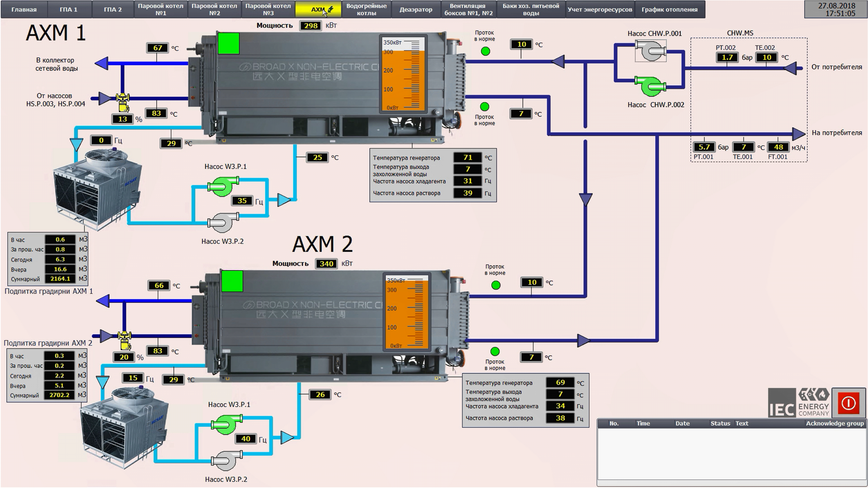Click AXM 2 green status square
Screen dimensions: 868x488
pyautogui.click(x=232, y=282)
